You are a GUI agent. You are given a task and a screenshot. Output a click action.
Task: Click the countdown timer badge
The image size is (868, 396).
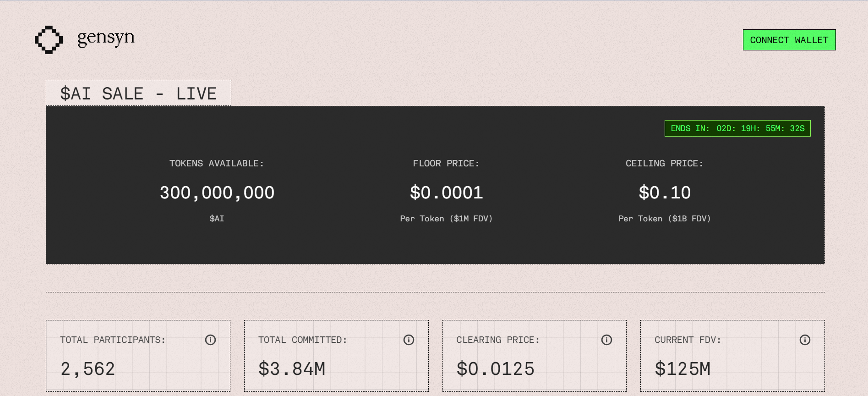(737, 128)
